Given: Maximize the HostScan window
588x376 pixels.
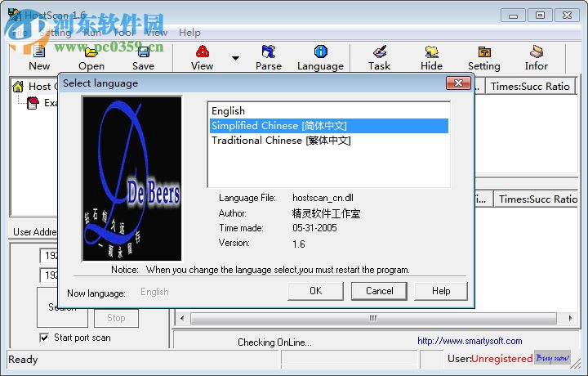Looking at the screenshot, I should pos(540,16).
